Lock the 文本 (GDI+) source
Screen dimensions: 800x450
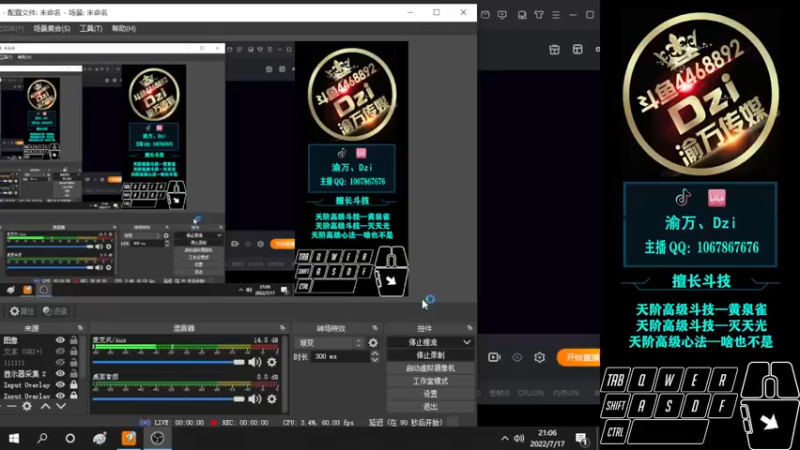(73, 351)
